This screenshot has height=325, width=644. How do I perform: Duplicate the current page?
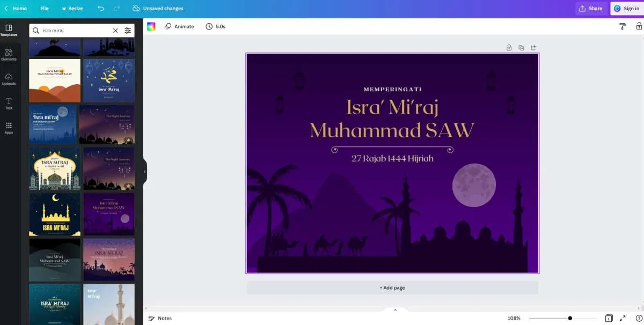521,47
